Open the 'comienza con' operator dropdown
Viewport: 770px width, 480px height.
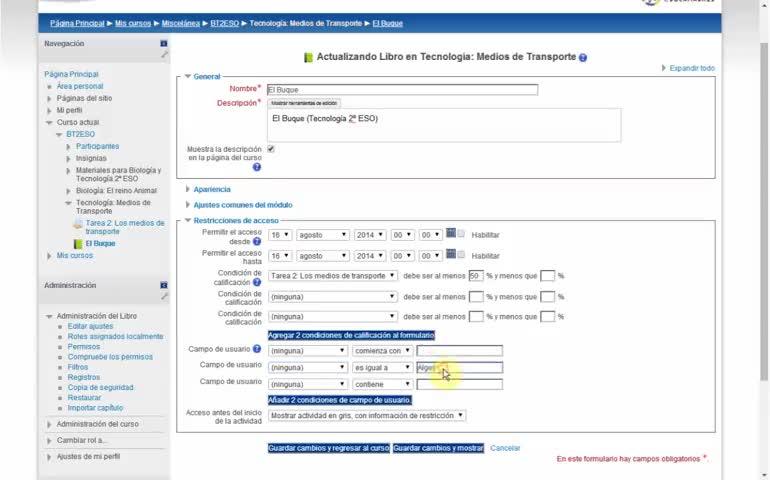tap(382, 351)
